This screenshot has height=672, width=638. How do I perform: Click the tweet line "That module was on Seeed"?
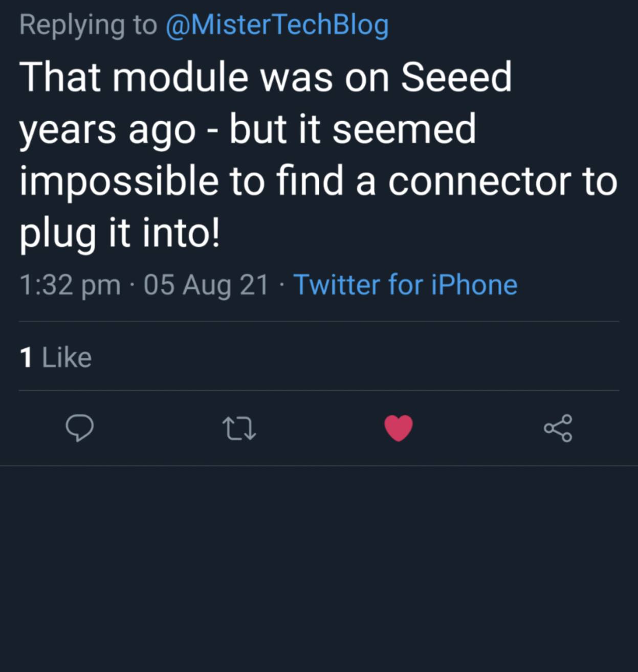point(266,77)
